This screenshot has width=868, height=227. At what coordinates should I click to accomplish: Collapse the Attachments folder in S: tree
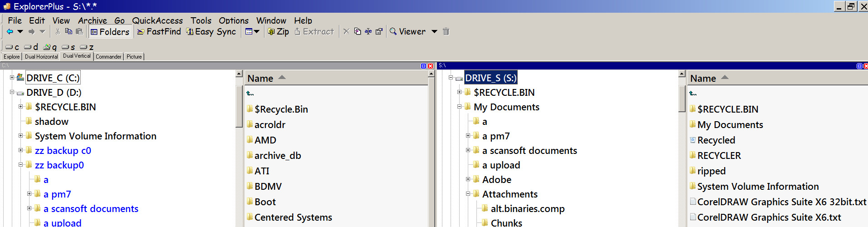(468, 194)
